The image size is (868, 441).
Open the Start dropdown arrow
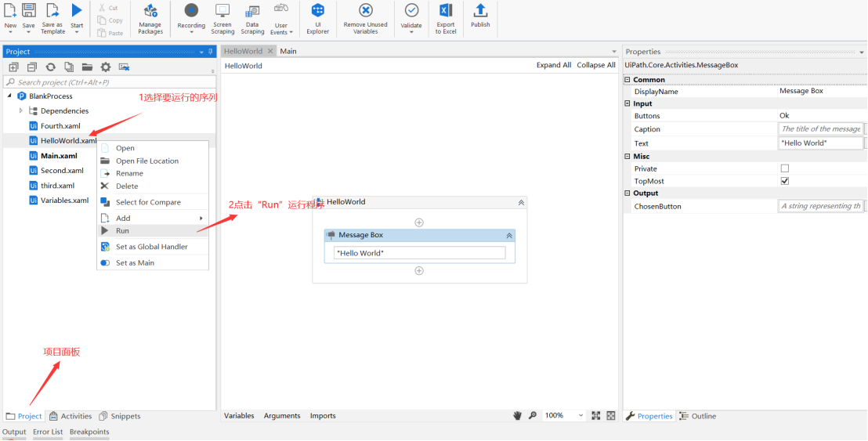(x=77, y=32)
